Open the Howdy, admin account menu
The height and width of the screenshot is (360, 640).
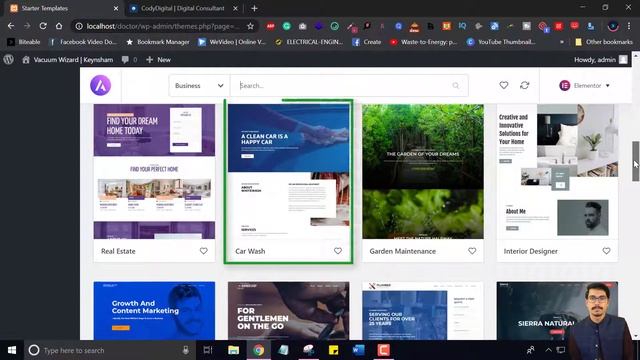(600, 60)
